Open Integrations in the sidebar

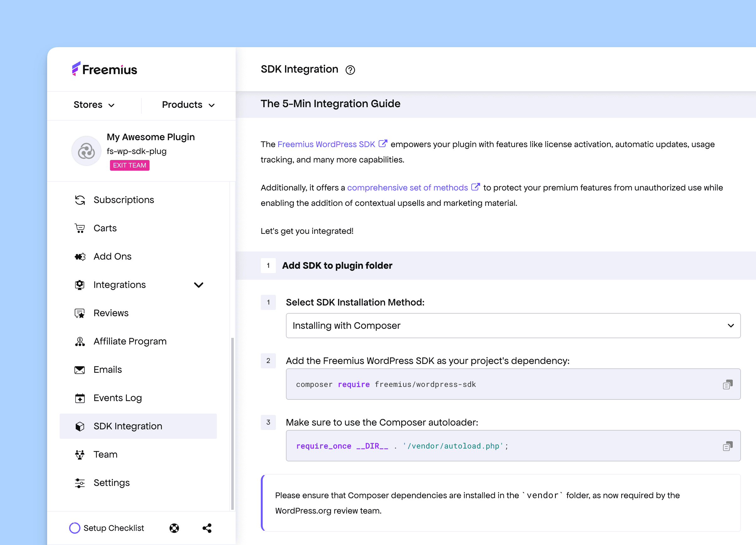[x=138, y=285]
